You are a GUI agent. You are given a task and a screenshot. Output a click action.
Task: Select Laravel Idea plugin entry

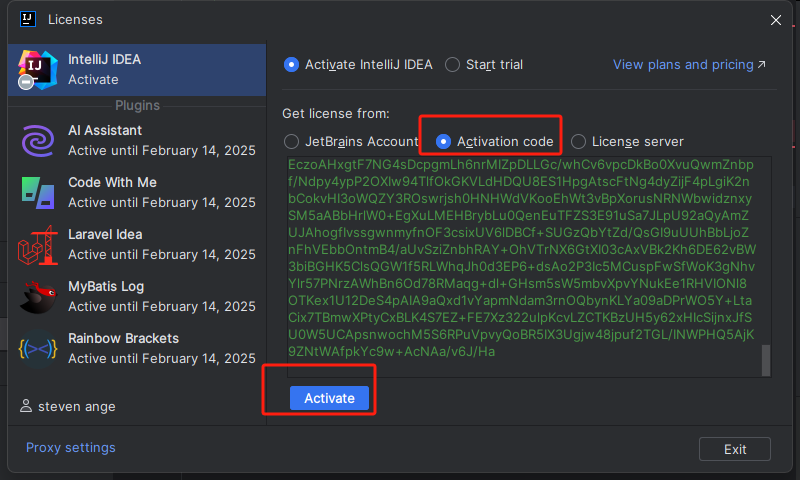coord(137,245)
